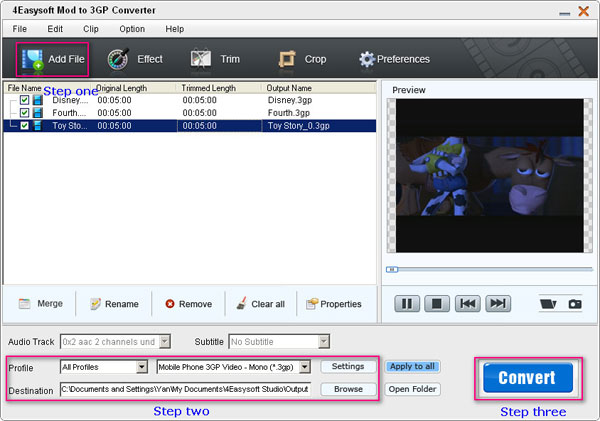600x421 pixels.
Task: Pause the preview playback
Action: pyautogui.click(x=407, y=304)
